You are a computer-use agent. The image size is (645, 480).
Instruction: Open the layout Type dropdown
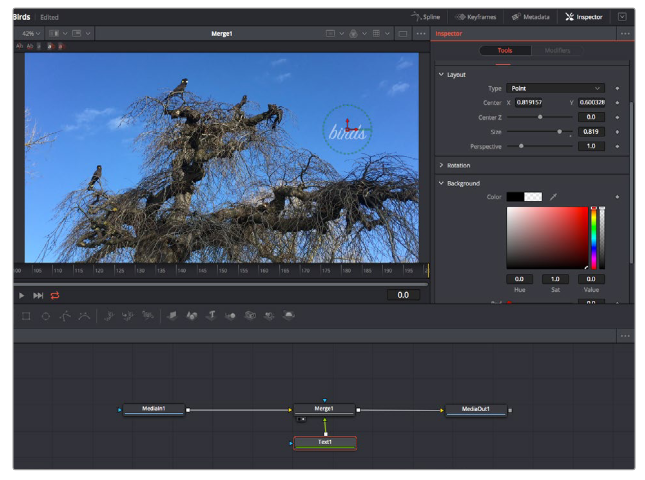click(x=555, y=88)
